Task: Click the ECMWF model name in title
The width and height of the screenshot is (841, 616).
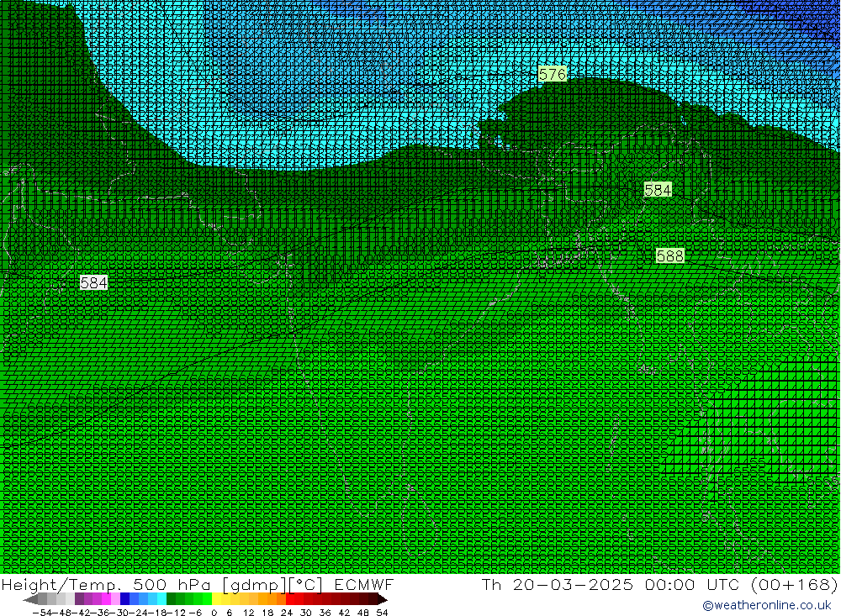Action: click(363, 584)
